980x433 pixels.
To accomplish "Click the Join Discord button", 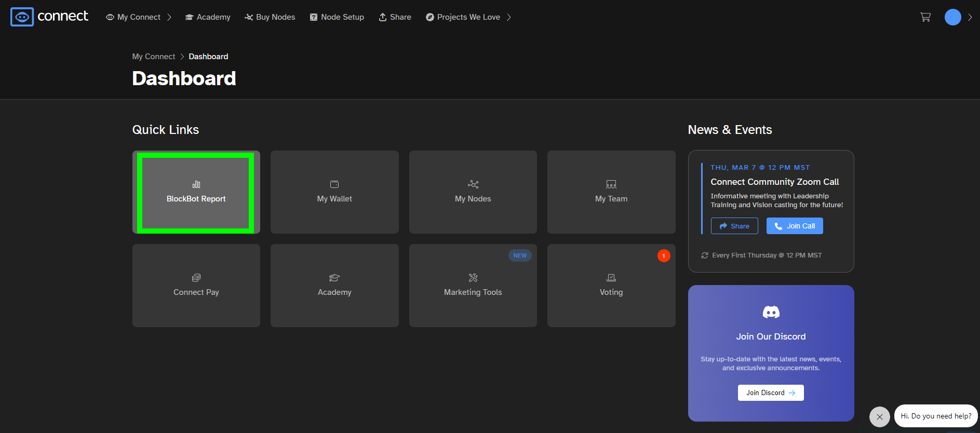I will click(x=771, y=393).
